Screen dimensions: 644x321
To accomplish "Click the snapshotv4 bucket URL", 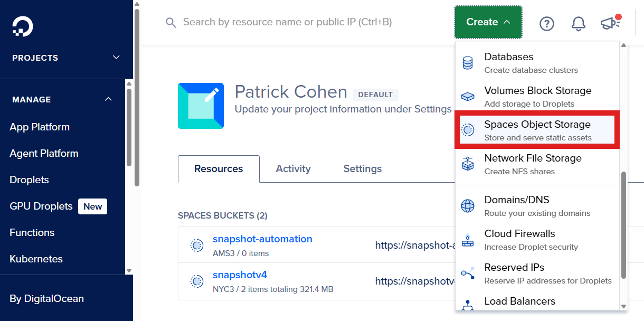I will coord(415,281).
